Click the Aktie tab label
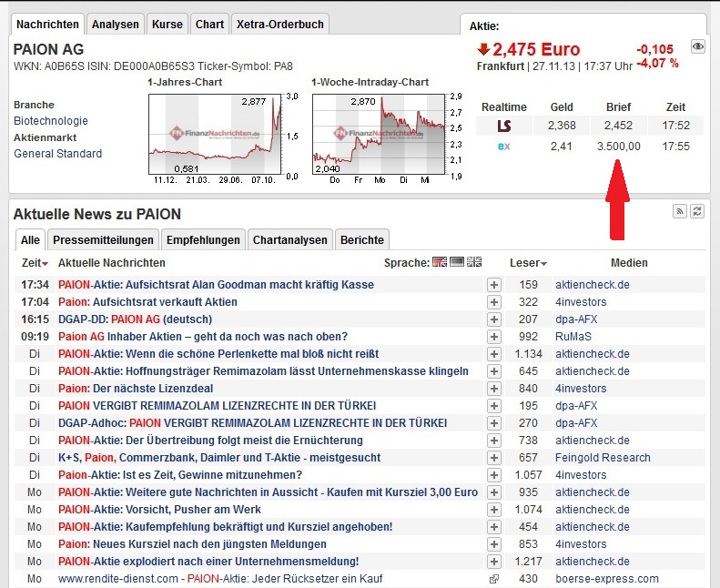 [484, 26]
